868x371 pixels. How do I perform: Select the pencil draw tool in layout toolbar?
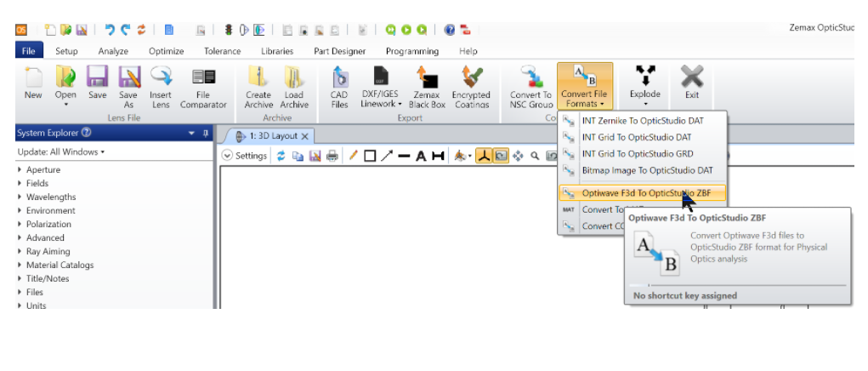[x=353, y=157]
